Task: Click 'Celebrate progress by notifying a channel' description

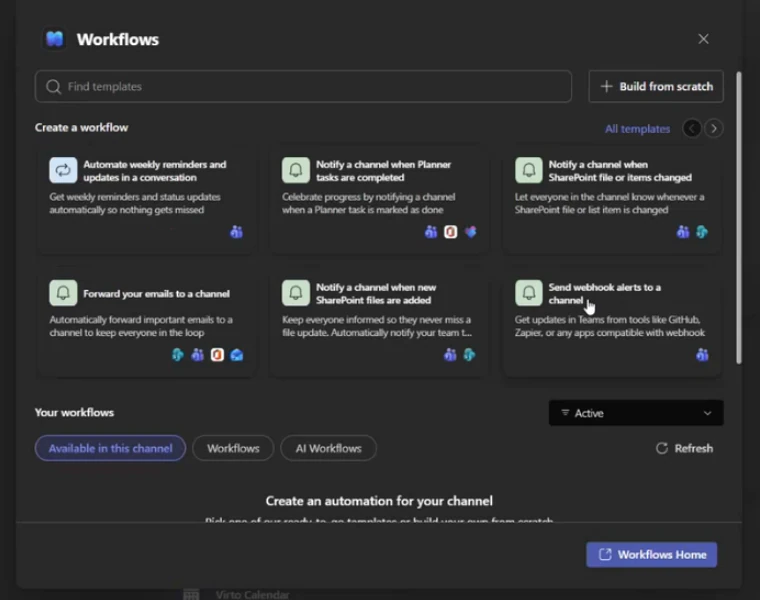Action: [x=368, y=203]
